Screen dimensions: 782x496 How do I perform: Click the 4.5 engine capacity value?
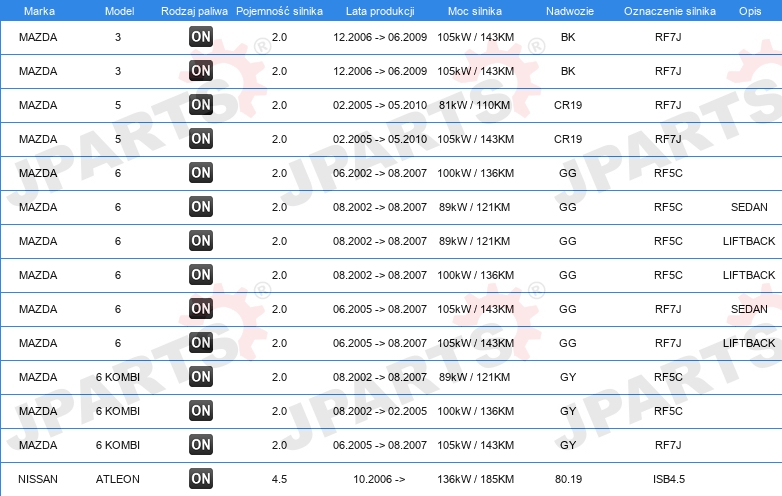click(x=279, y=479)
